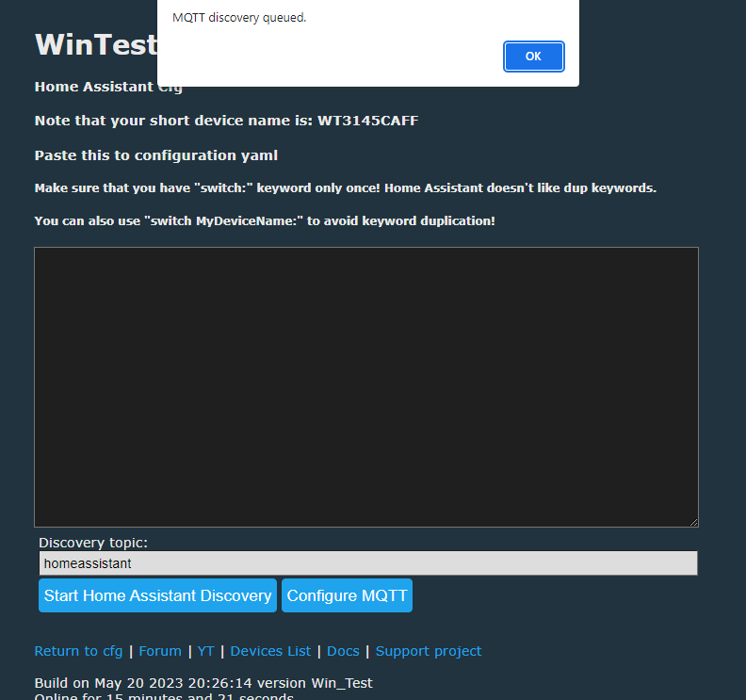Click the Support project link
This screenshot has height=700, width=746.
point(429,650)
